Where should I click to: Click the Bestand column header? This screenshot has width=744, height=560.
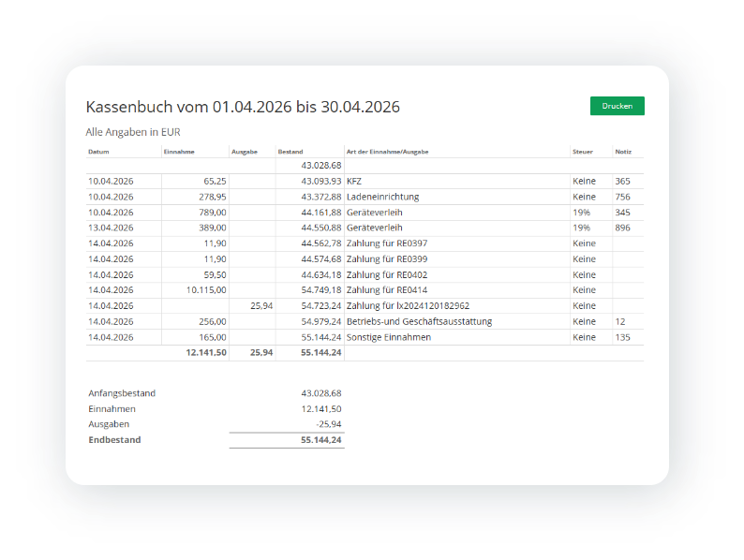[290, 151]
